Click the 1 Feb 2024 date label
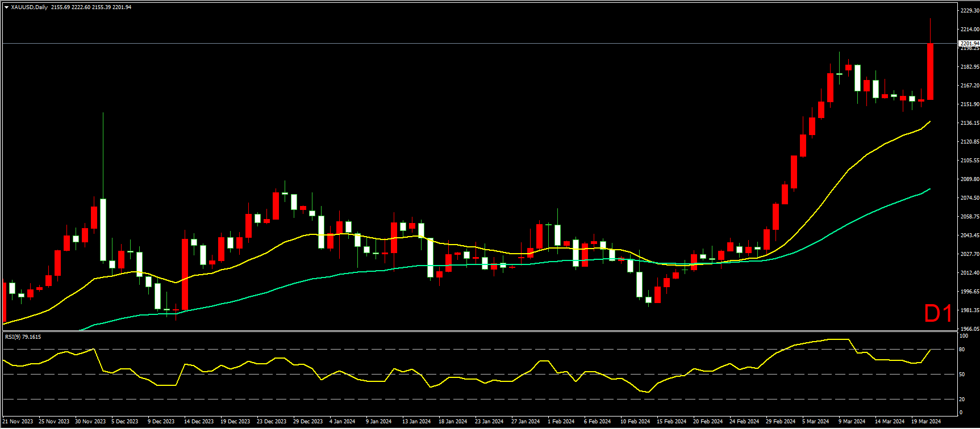980x429 pixels. (x=561, y=422)
